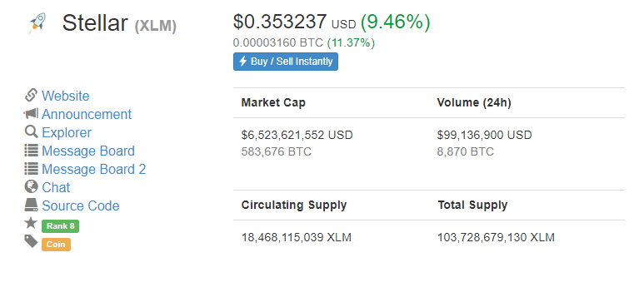Screen dimensions: 644x302
Task: Click the globe icon next to Chat
Action: point(31,186)
